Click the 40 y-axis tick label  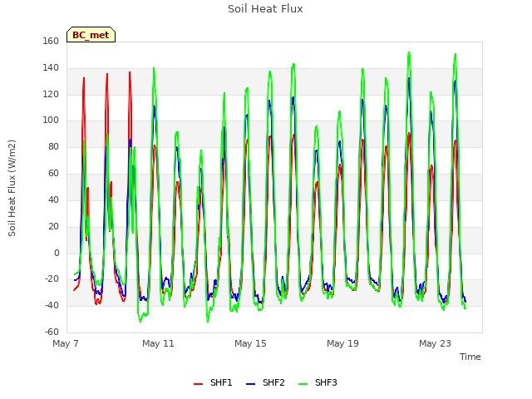[53, 199]
